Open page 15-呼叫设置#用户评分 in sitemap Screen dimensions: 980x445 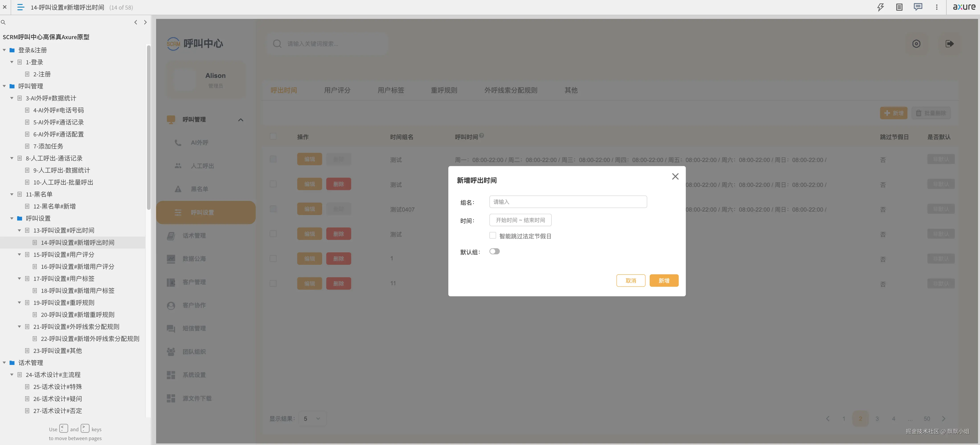click(63, 255)
